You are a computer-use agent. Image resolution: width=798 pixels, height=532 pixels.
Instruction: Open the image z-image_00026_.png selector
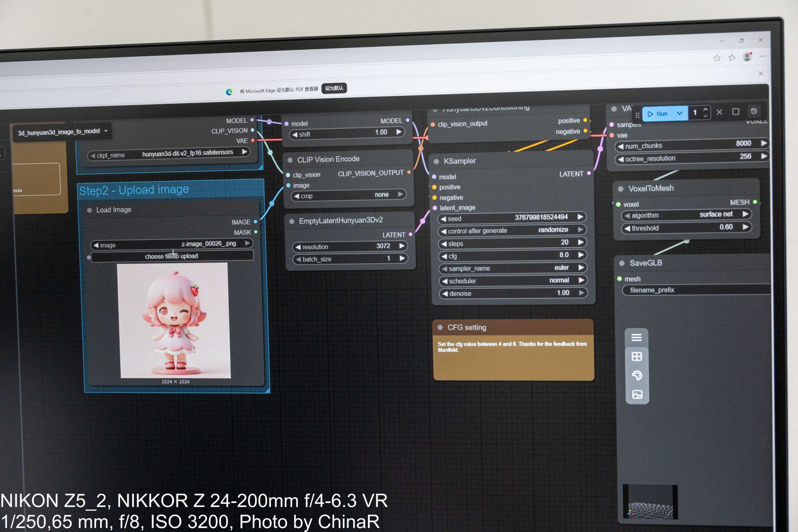(172, 244)
